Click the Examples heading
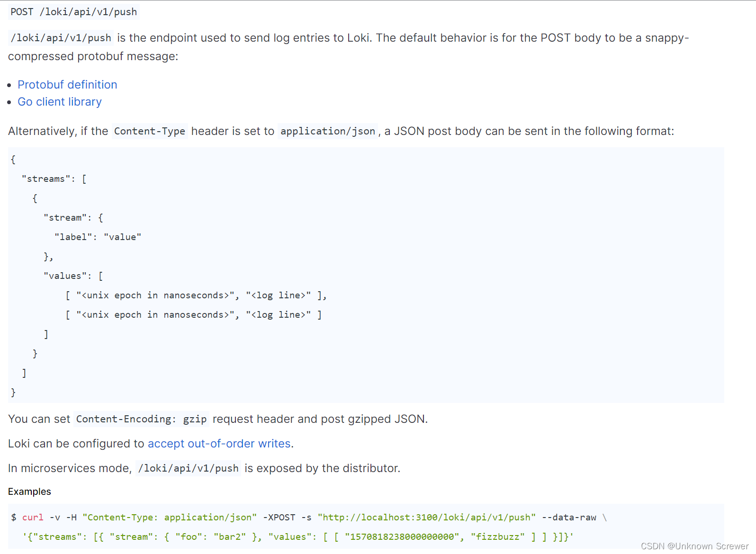 [x=29, y=491]
